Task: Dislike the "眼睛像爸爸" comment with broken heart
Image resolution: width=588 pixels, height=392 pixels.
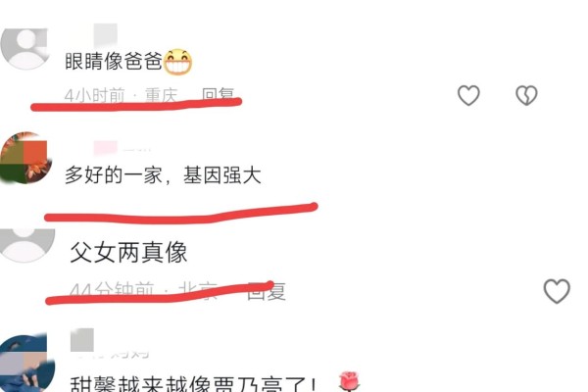Action: 526,95
